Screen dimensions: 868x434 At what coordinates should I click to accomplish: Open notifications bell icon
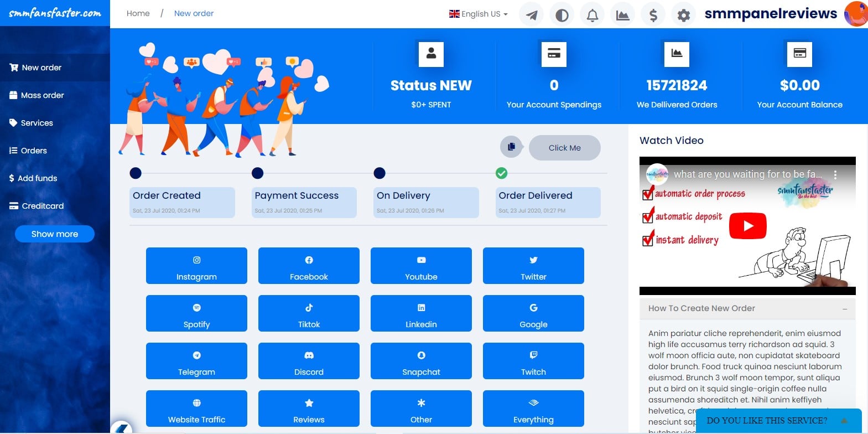click(x=592, y=15)
